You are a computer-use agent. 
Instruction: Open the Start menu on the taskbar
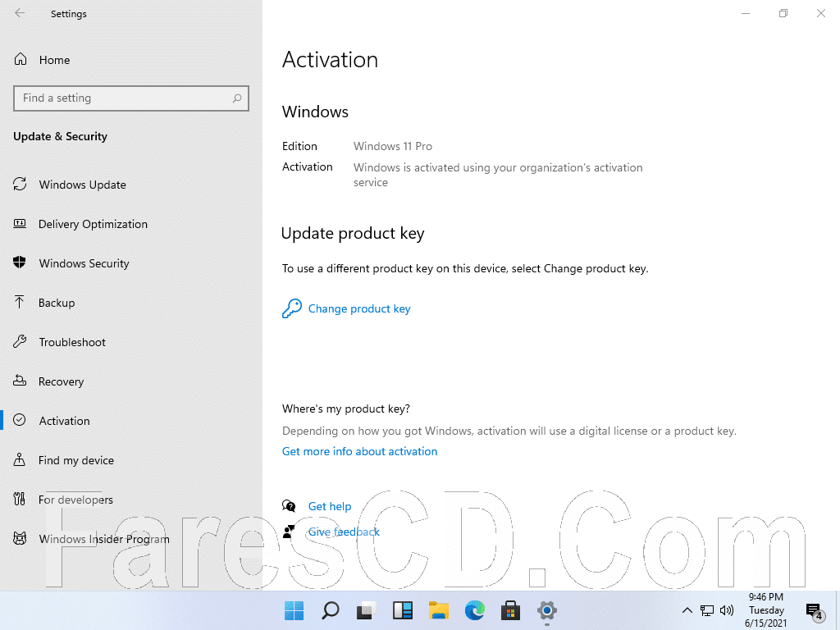pyautogui.click(x=294, y=610)
